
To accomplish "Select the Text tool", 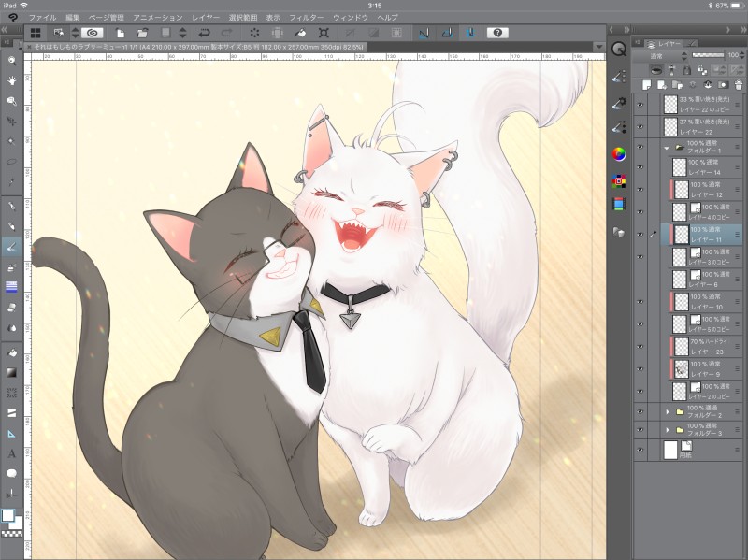I will 11,453.
